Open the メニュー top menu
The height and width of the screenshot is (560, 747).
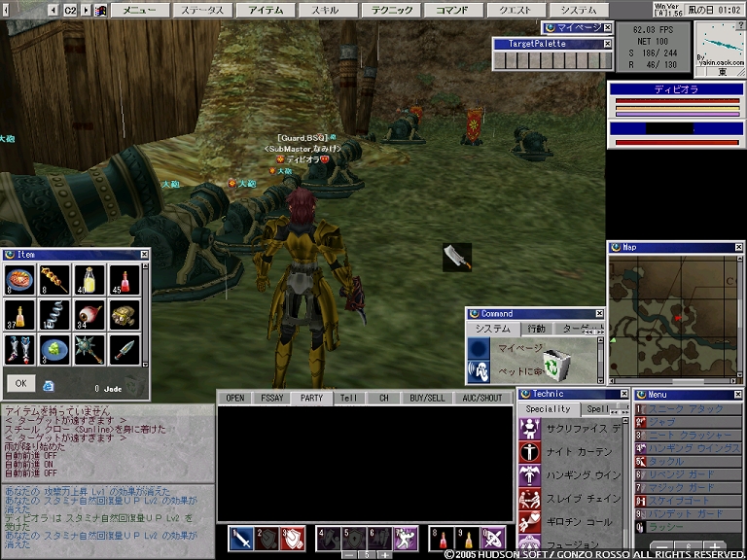pos(140,10)
